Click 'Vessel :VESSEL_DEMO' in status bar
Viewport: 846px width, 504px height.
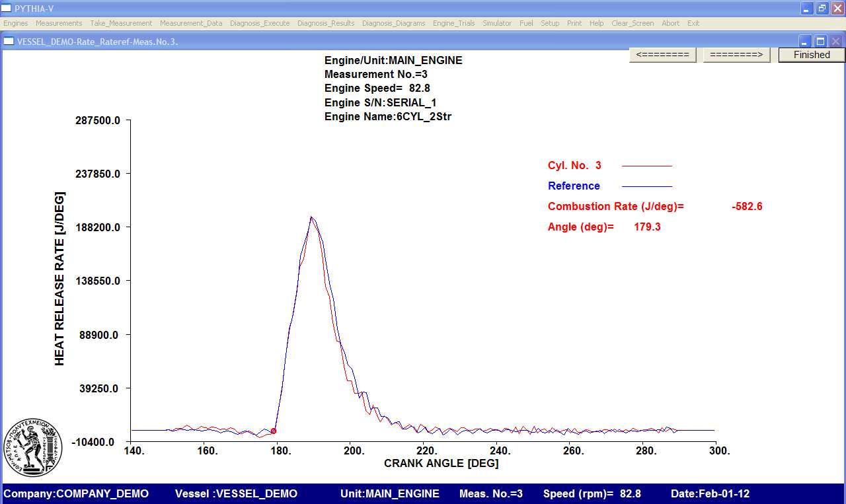tap(236, 493)
